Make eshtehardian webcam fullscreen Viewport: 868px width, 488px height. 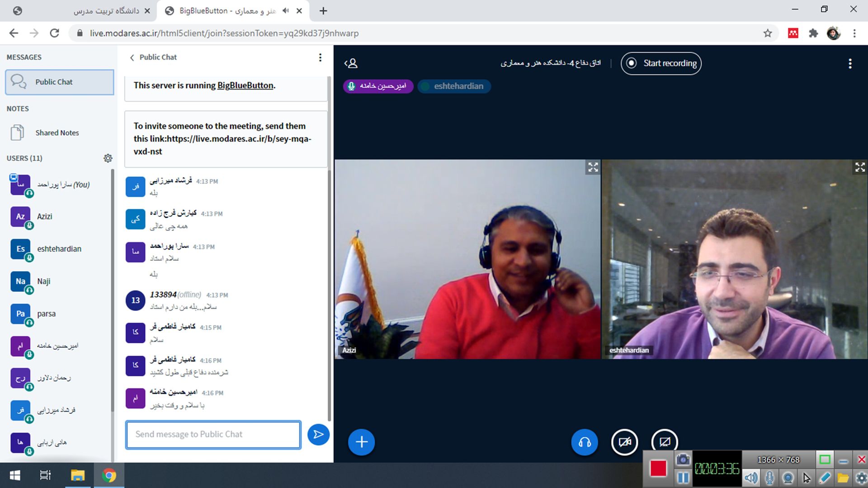tap(859, 168)
